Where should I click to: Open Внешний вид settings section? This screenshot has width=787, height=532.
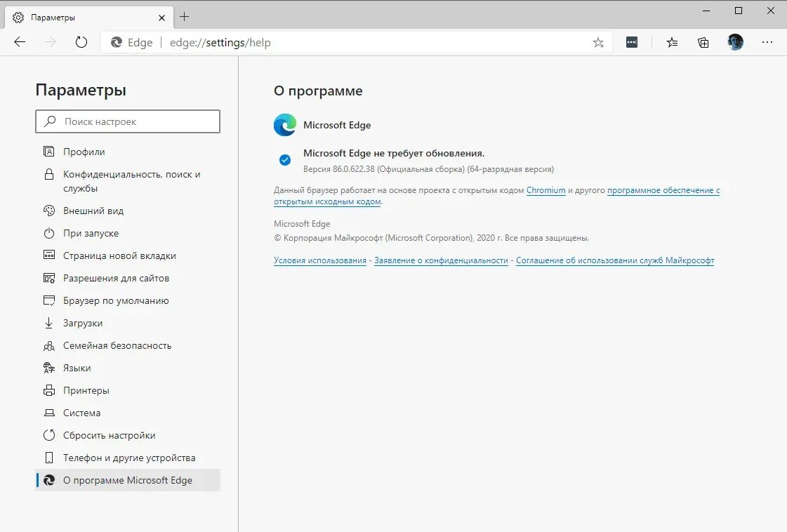pyautogui.click(x=128, y=211)
